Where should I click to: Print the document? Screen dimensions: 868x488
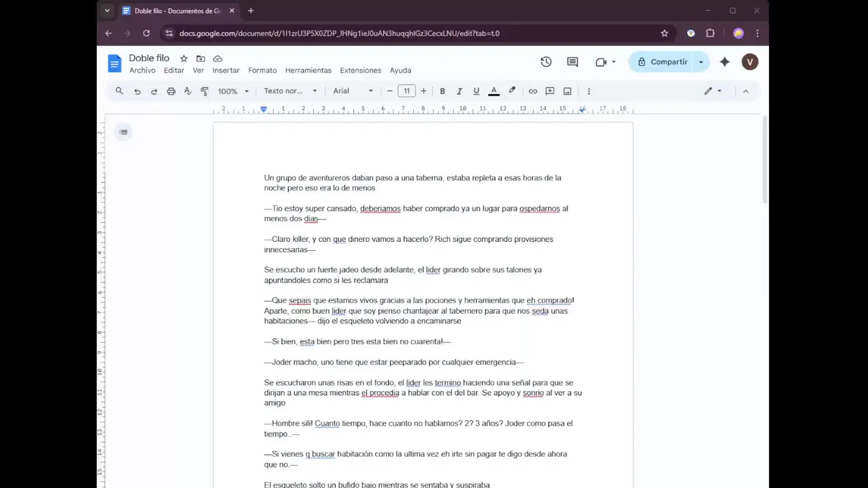171,91
